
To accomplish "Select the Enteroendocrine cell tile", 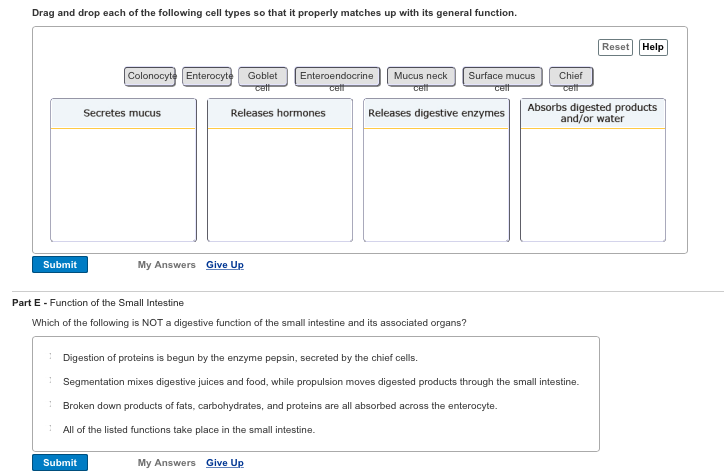I will pyautogui.click(x=337, y=76).
